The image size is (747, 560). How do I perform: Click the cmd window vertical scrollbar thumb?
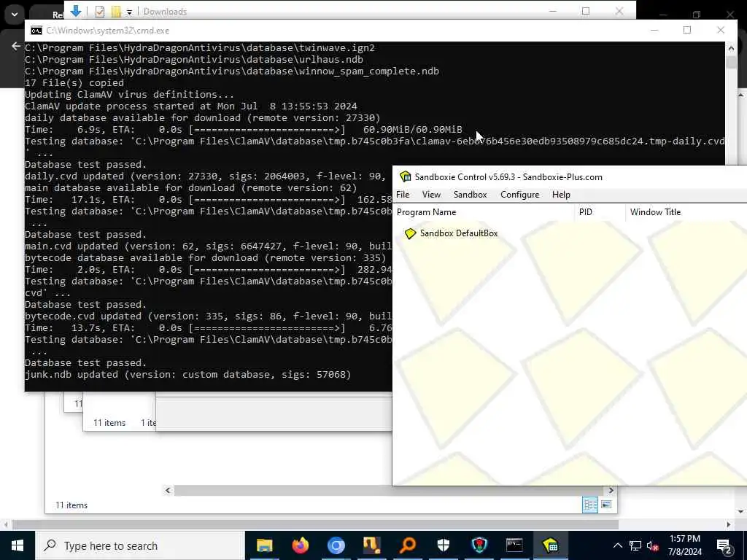(731, 61)
